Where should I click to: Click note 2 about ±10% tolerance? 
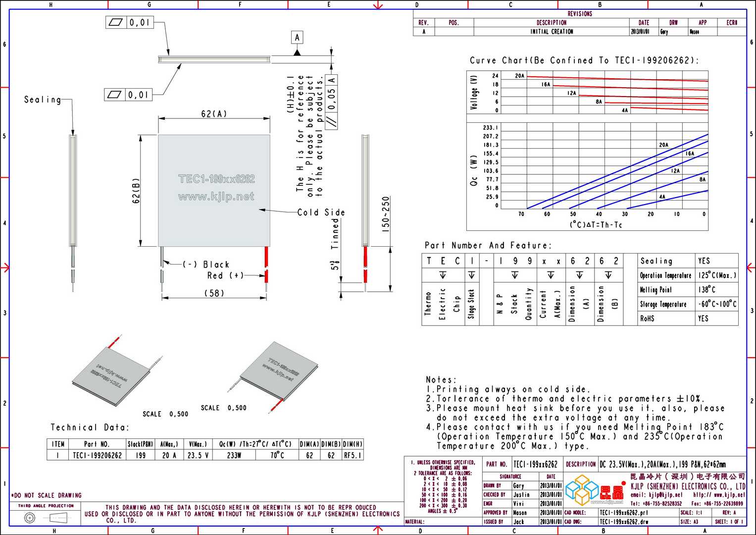[x=565, y=399]
